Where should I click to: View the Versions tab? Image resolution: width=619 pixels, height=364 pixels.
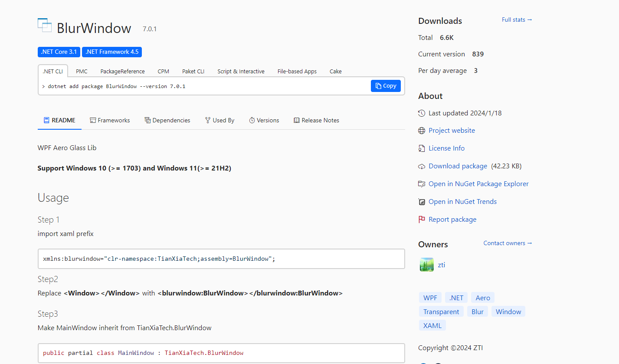(x=264, y=120)
